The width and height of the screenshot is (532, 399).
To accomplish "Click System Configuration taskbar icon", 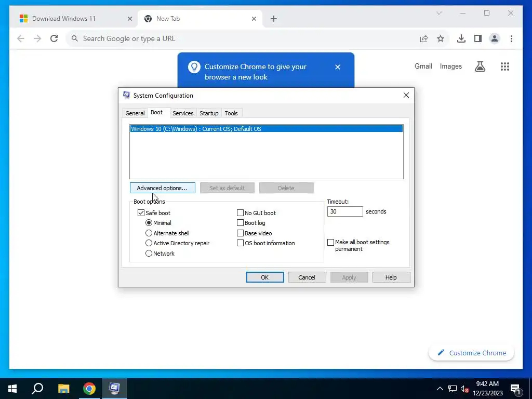I will coord(115,389).
